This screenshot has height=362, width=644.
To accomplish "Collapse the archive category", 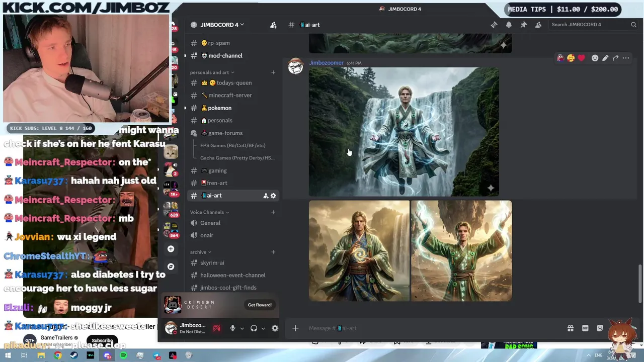I will click(200, 252).
